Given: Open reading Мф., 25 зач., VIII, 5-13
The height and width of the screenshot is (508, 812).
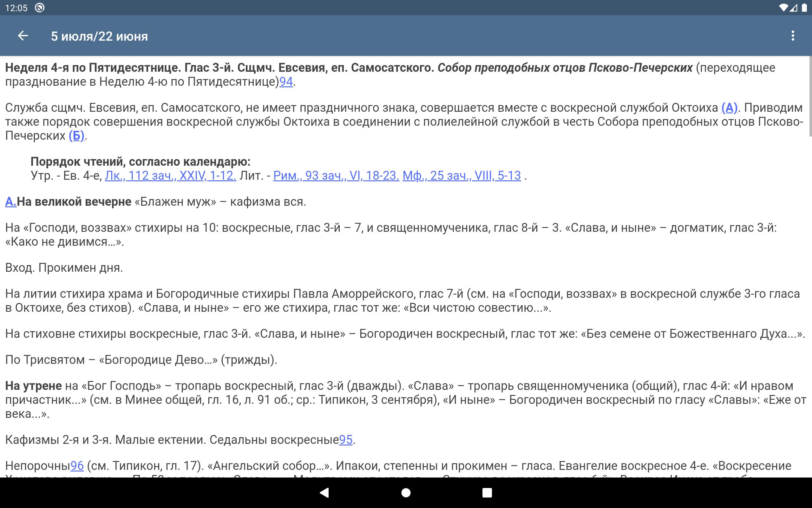Looking at the screenshot, I should pos(462,175).
